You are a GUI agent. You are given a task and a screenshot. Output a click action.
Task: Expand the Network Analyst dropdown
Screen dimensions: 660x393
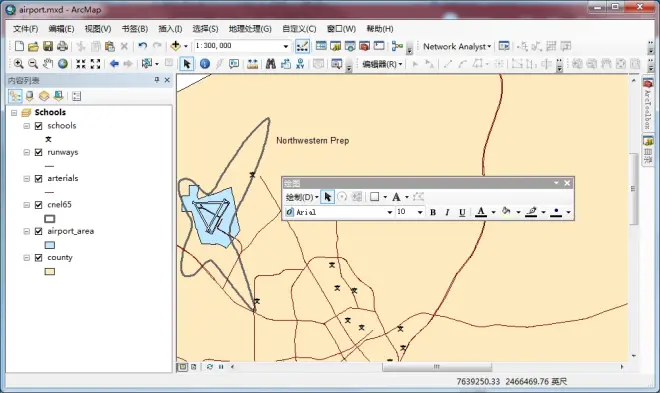[457, 46]
